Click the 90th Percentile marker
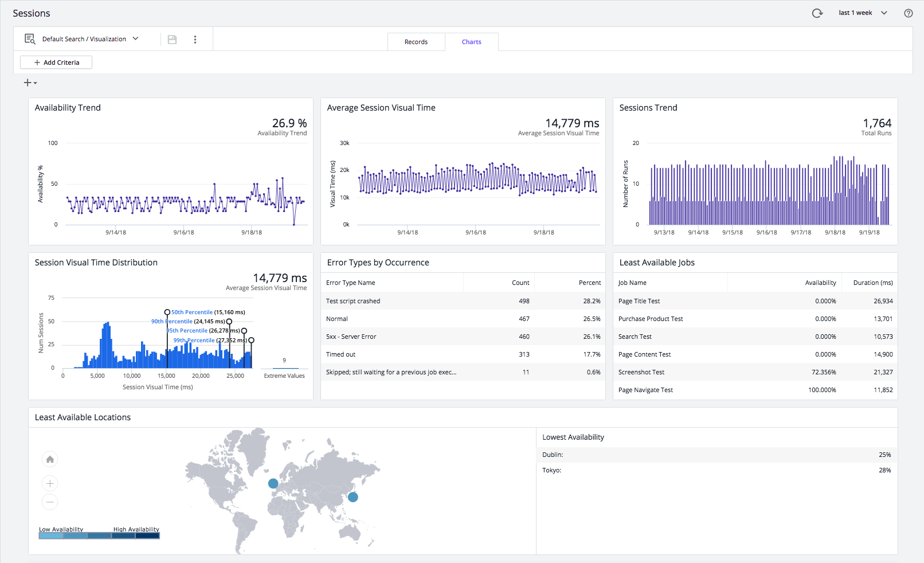This screenshot has width=924, height=563. 229,322
